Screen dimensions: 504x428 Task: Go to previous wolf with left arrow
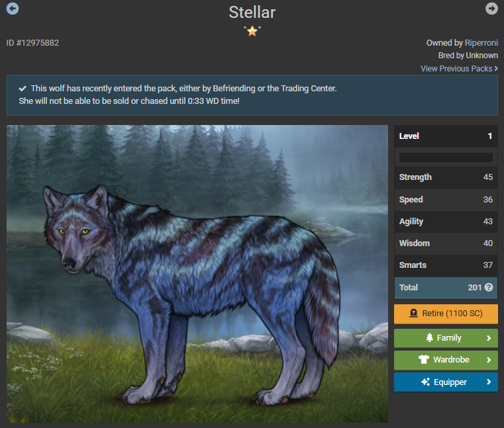pos(13,9)
